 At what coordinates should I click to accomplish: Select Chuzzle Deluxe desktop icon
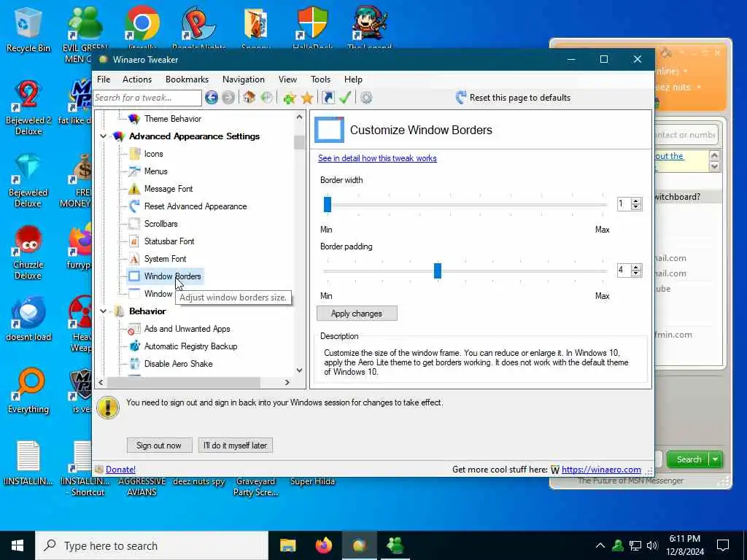pyautogui.click(x=28, y=252)
